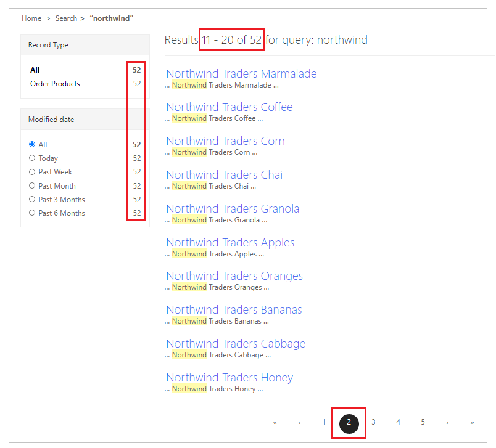The width and height of the screenshot is (496, 448).
Task: Open Northwind Traders Oranges result
Action: pyautogui.click(x=234, y=276)
